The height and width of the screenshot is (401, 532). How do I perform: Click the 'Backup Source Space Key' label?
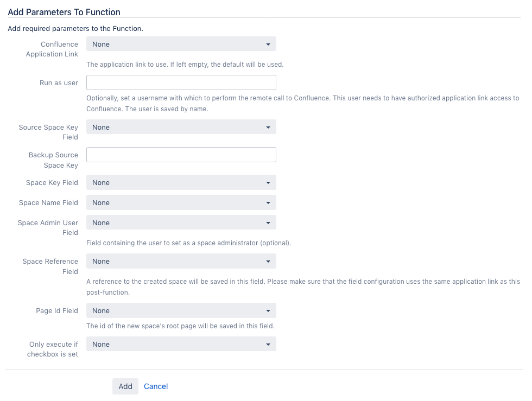click(x=53, y=160)
